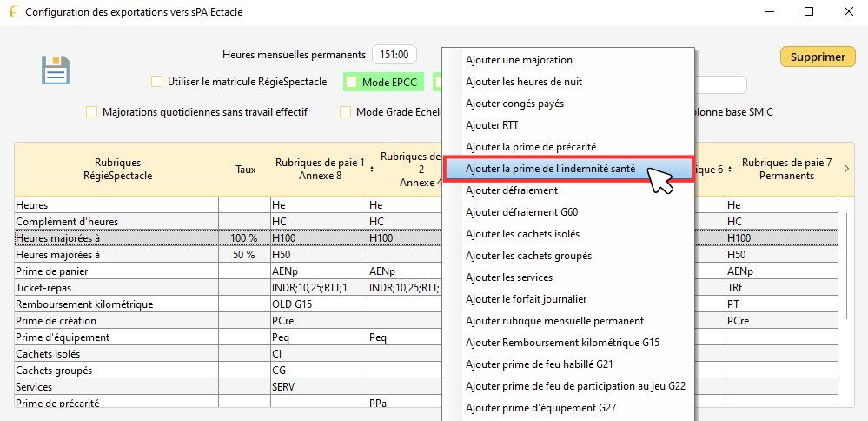Click the chevron right of Permanents column
The image size is (868, 421).
tap(847, 169)
